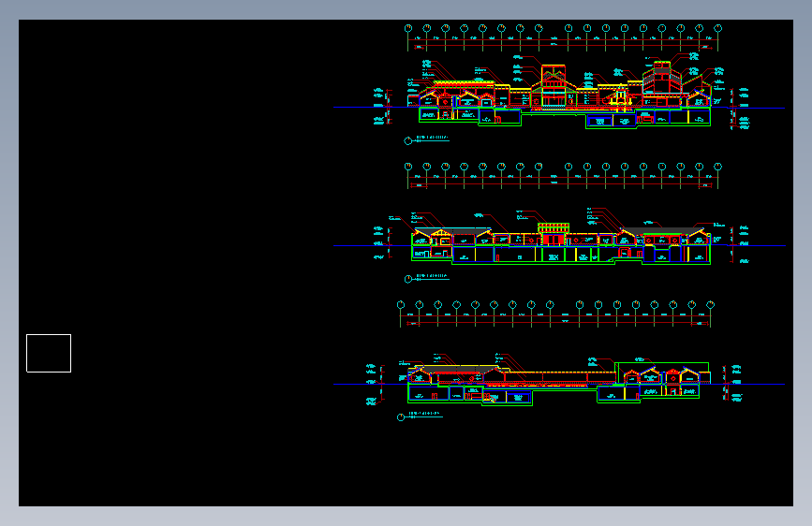Click the elevation marks right of the middle section
812x526 pixels.
pos(740,244)
